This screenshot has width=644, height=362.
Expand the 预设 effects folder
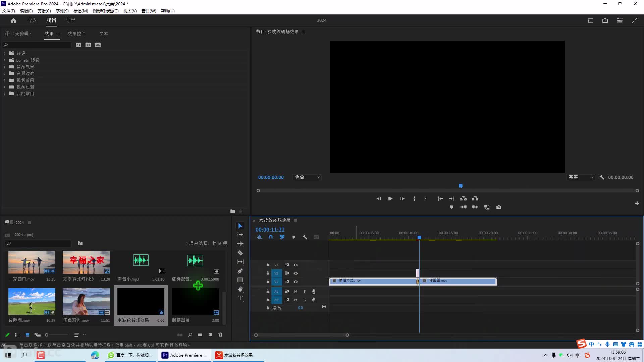click(x=4, y=53)
